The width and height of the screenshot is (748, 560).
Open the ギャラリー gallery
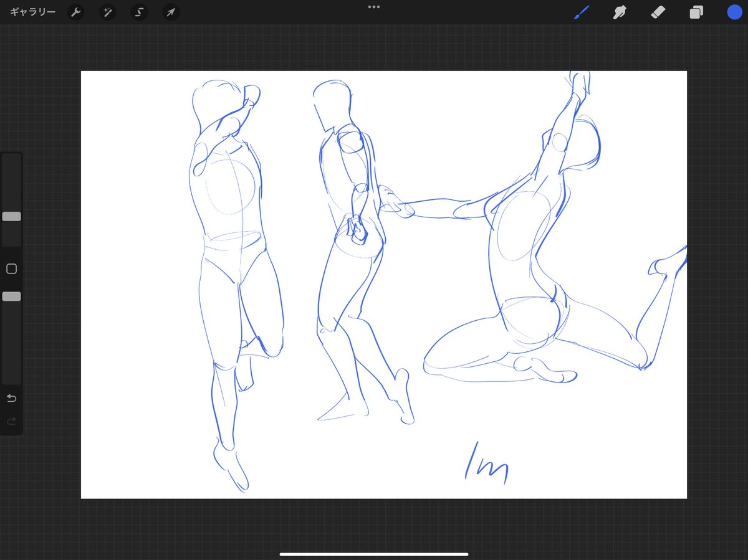pyautogui.click(x=32, y=12)
